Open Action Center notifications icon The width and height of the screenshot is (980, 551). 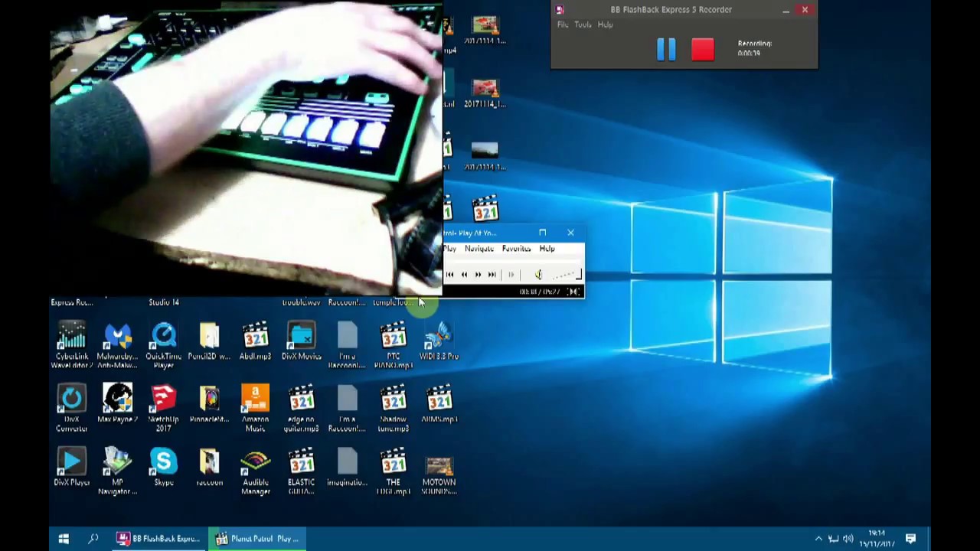tap(910, 539)
